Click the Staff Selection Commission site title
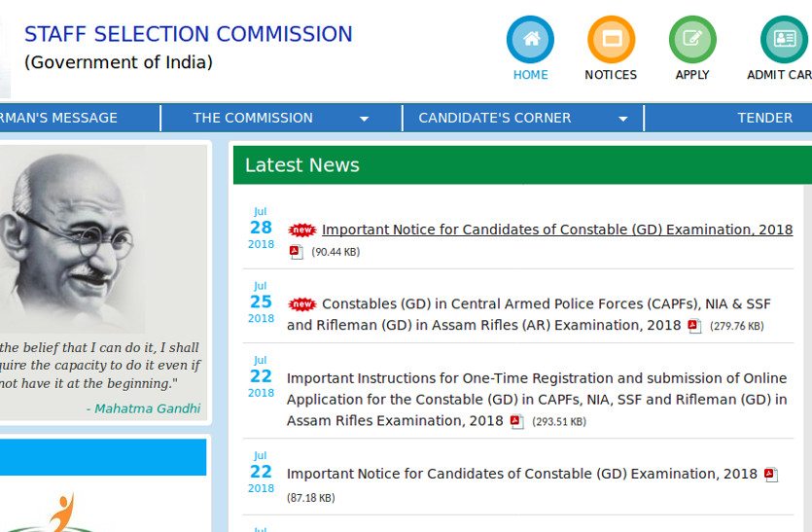 (x=188, y=34)
